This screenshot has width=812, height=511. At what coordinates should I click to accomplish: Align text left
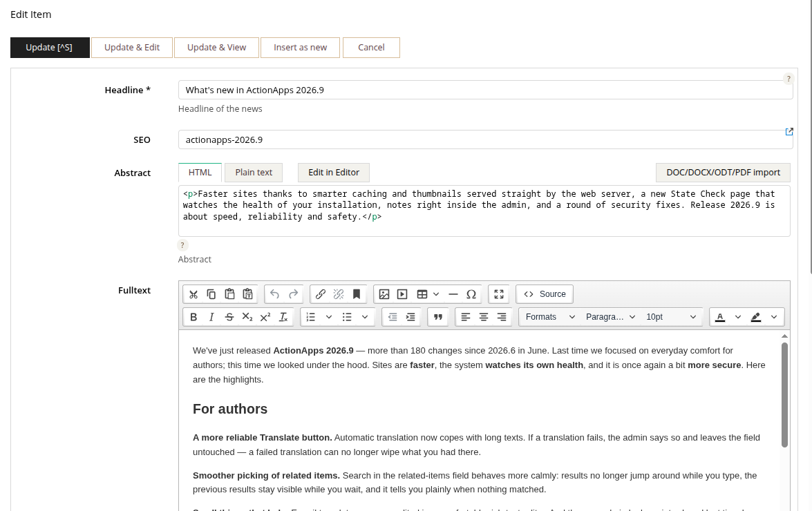[x=466, y=317]
